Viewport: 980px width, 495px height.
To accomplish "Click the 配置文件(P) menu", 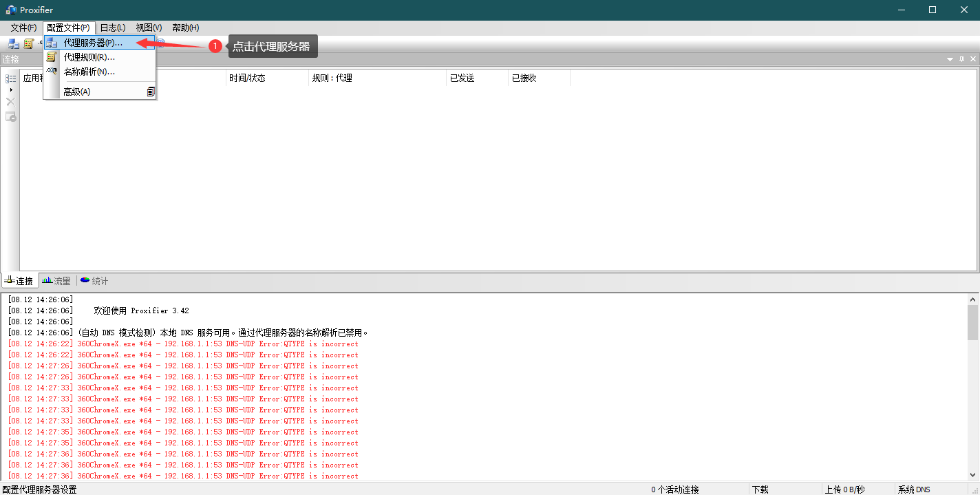I will 68,28.
